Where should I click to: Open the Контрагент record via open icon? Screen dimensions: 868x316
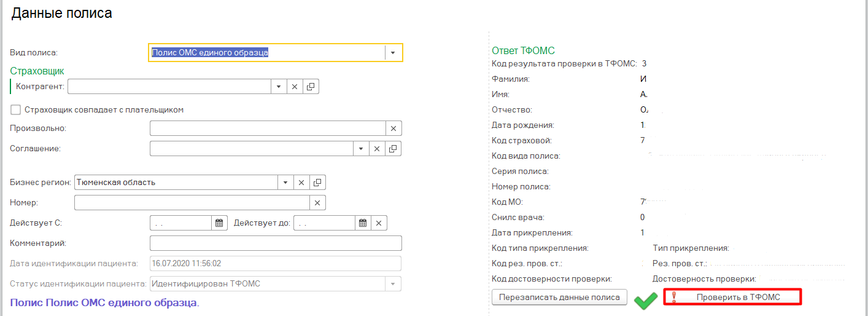tap(311, 87)
